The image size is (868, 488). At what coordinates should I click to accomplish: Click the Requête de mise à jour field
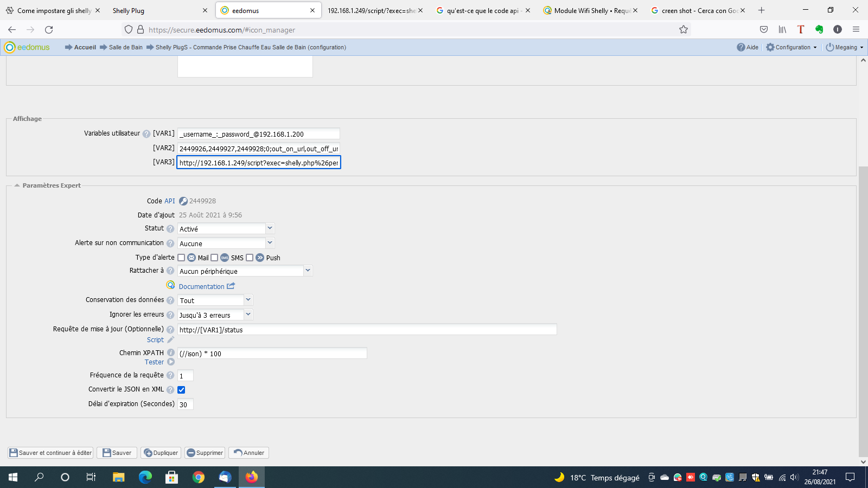(x=367, y=330)
